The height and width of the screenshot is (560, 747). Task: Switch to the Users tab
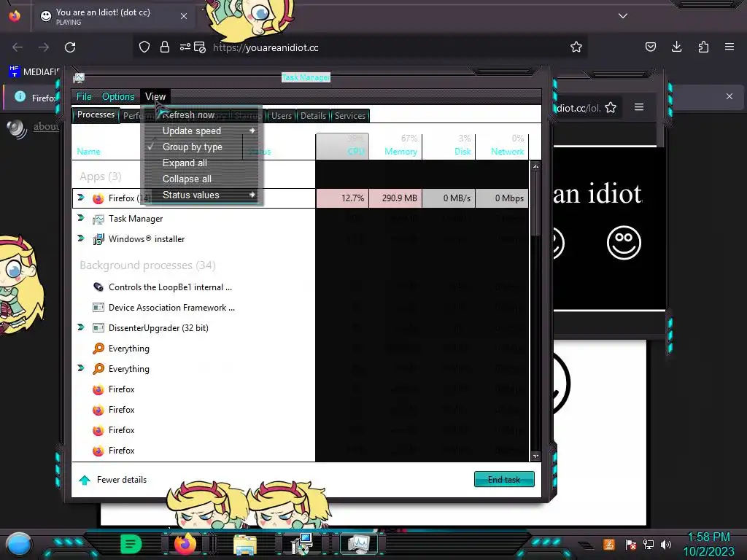click(x=282, y=116)
